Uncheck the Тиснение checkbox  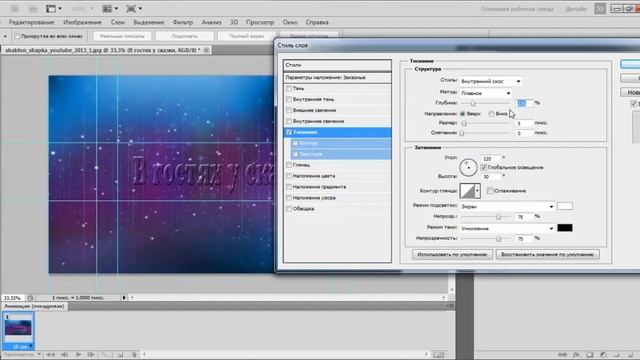[289, 132]
